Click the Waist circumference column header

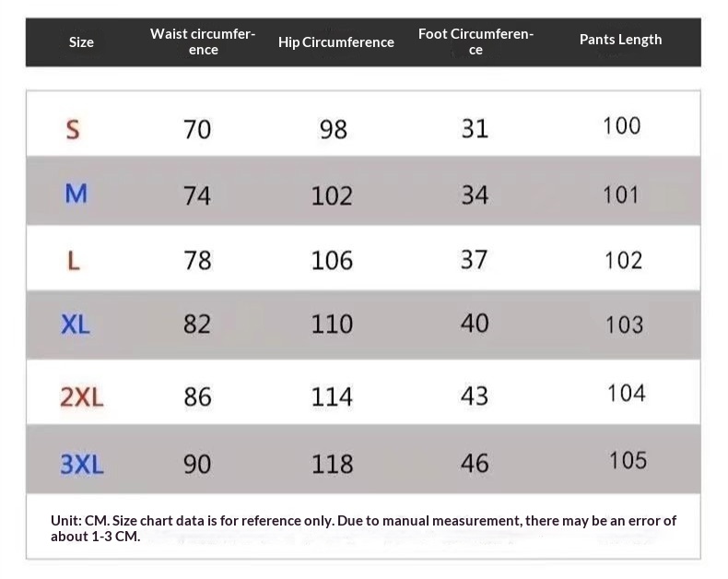coord(203,41)
